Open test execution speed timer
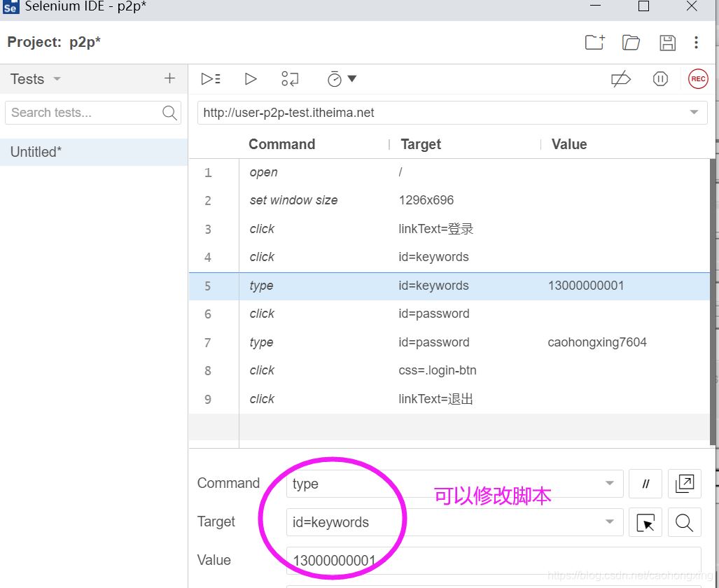Image resolution: width=719 pixels, height=588 pixels. click(334, 79)
